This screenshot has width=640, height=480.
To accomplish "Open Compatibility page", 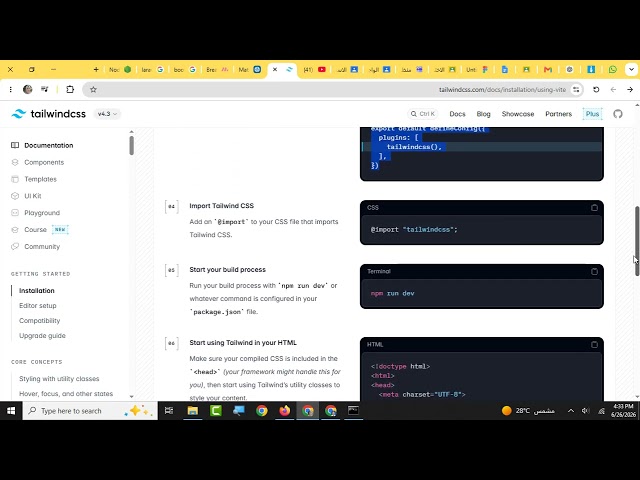I will coord(40,321).
